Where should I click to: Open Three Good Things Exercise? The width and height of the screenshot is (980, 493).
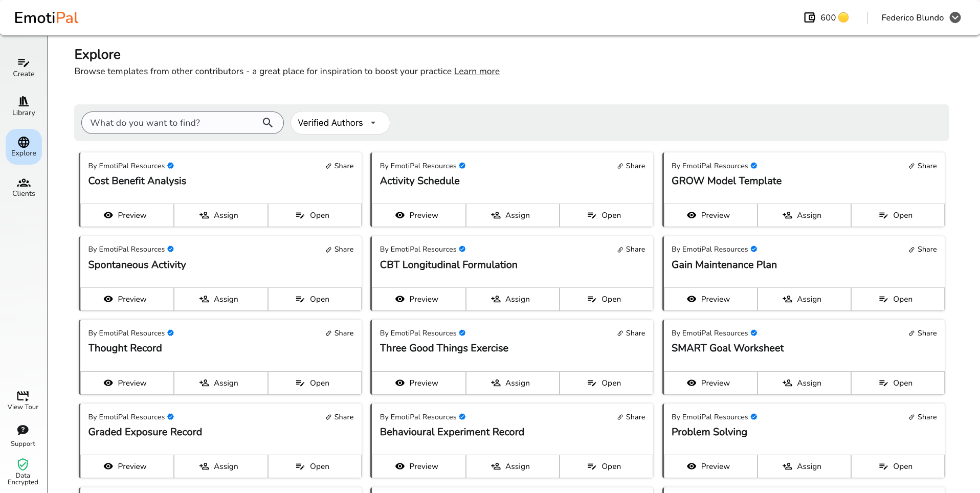[x=606, y=383]
